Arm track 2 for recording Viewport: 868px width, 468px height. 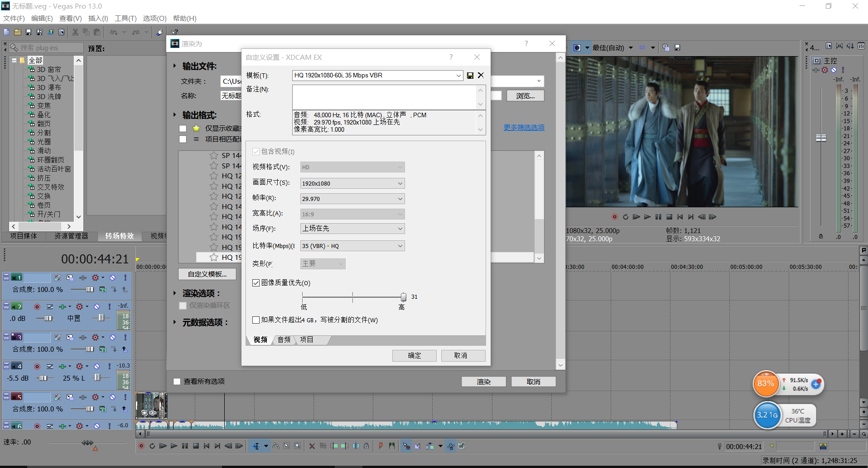point(37,306)
